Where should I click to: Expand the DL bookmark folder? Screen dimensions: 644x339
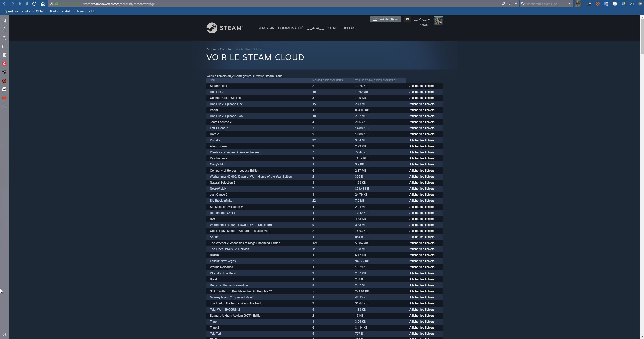[92, 11]
